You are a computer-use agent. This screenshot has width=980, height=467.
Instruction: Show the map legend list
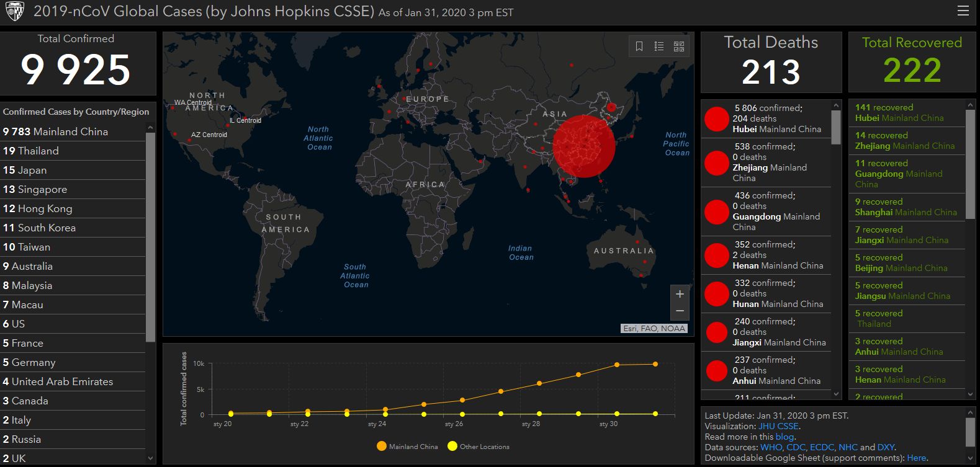[x=659, y=47]
